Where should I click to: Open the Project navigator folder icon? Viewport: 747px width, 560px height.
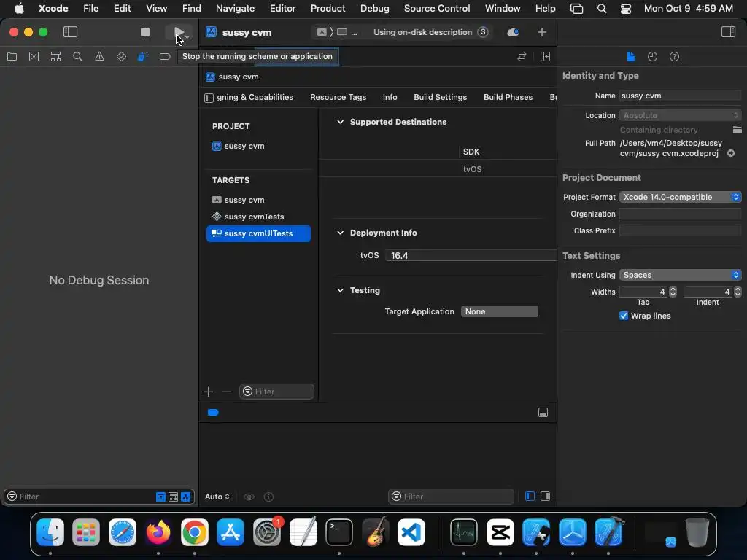tap(12, 57)
